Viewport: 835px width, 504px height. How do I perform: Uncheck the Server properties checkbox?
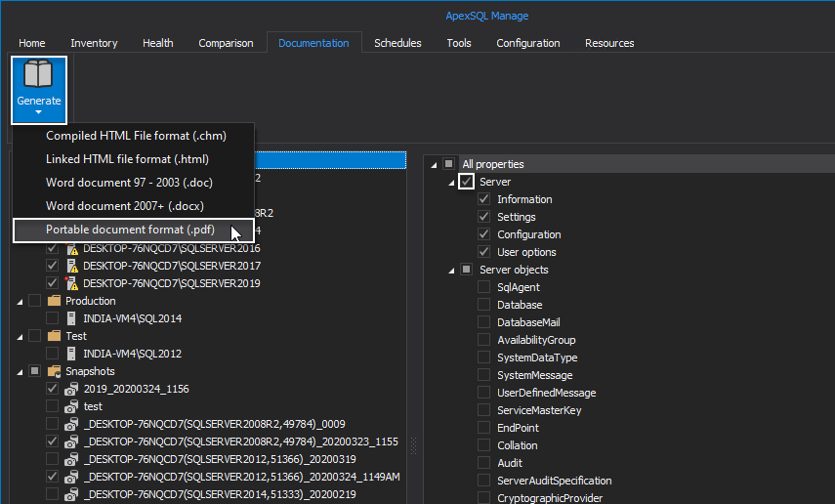467,182
